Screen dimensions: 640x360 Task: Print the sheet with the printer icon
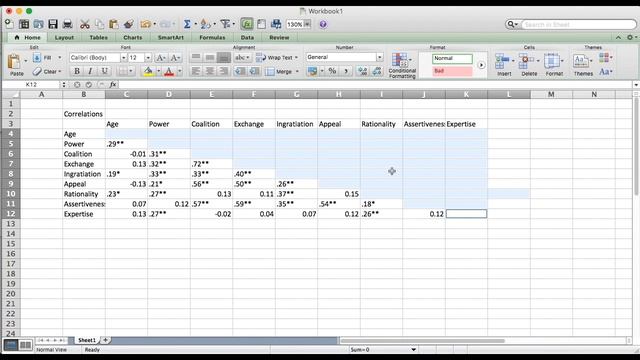[67, 24]
